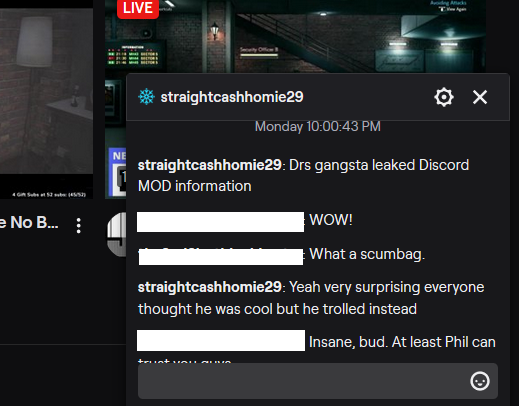Click redacted username beside "WOW!"

coord(220,222)
